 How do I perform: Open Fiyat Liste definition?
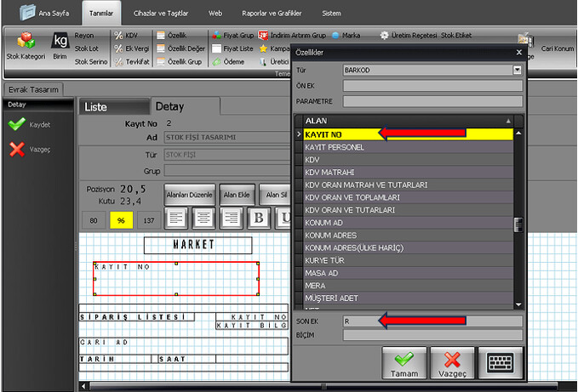[x=232, y=48]
